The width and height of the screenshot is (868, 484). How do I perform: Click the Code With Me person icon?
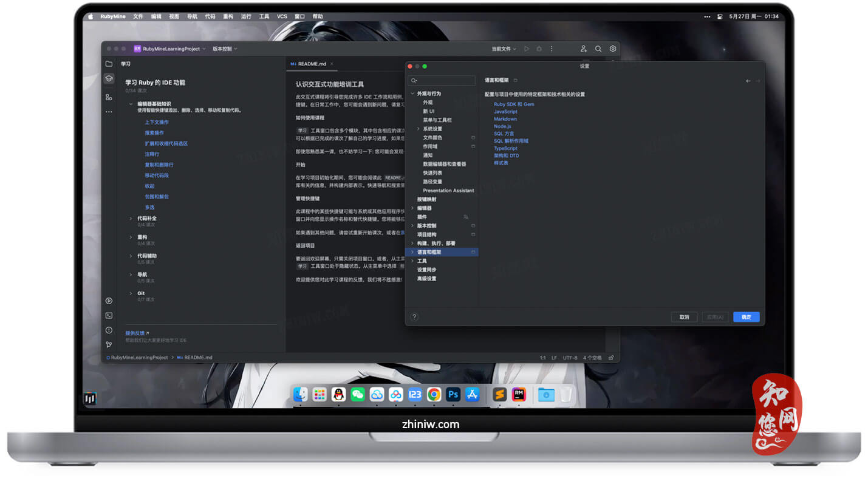[x=584, y=49]
